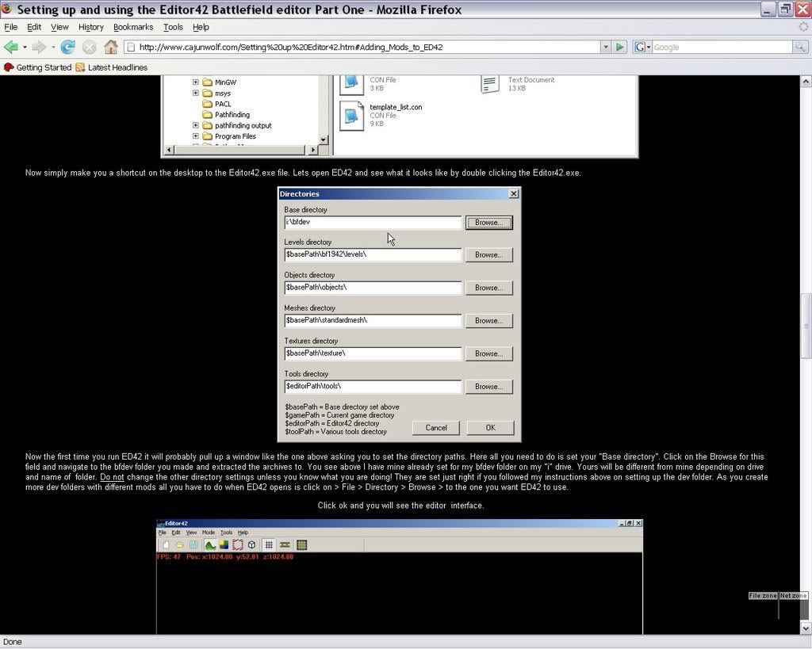The height and width of the screenshot is (649, 812).
Task: Close the Directories dialog with X
Action: coord(513,193)
